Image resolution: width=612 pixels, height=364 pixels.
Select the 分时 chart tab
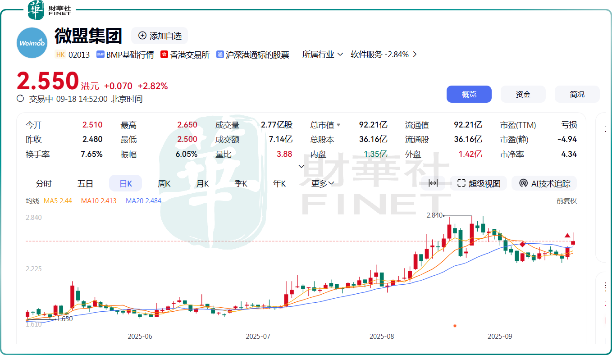pos(44,183)
